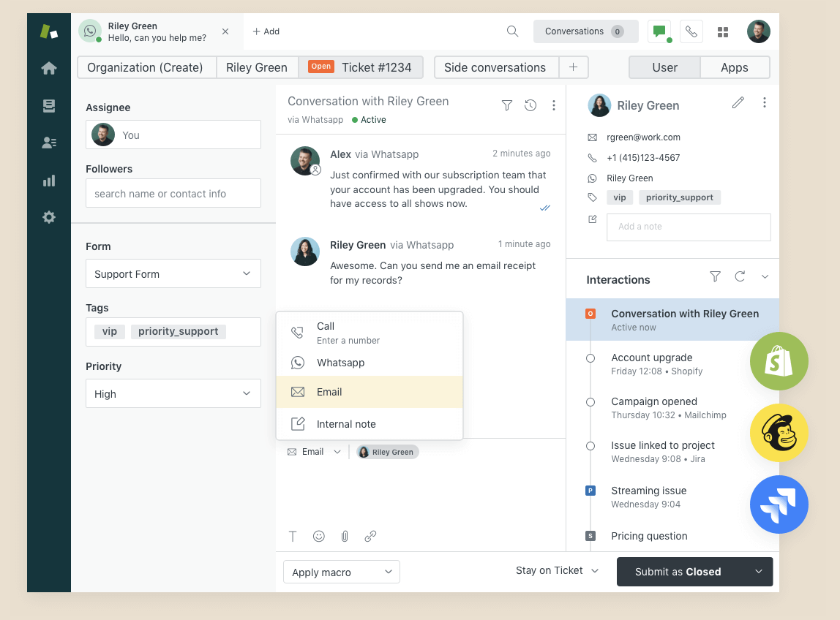Open the Shopify app icon
This screenshot has width=840, height=620.
(779, 360)
